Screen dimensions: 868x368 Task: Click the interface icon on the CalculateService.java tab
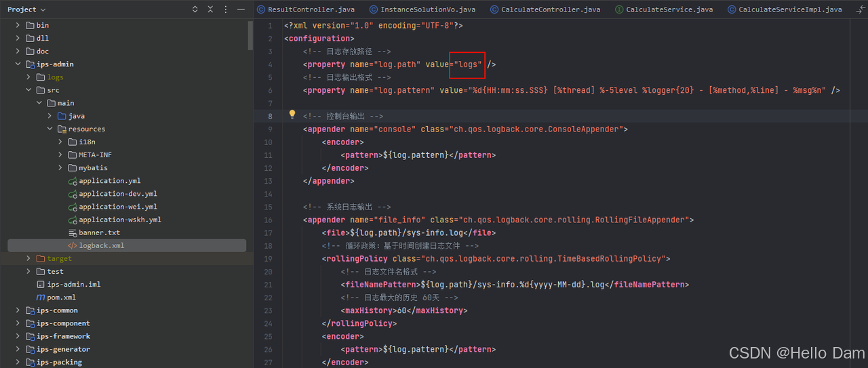[x=619, y=9]
